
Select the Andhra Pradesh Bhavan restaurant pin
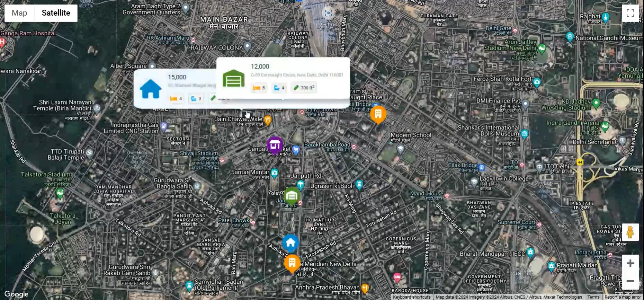click(365, 288)
